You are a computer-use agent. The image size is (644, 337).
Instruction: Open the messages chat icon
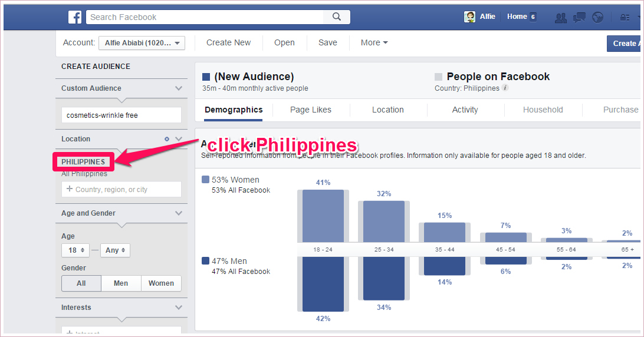click(579, 18)
